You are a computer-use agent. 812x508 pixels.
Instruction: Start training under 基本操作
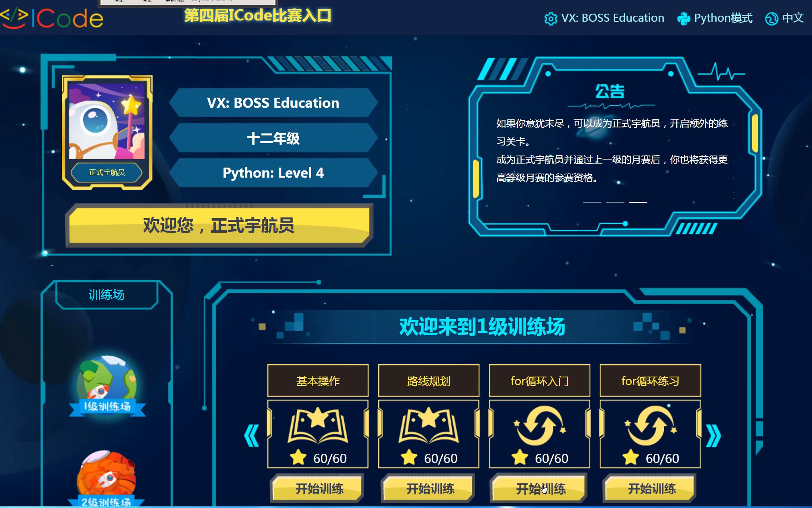point(319,489)
